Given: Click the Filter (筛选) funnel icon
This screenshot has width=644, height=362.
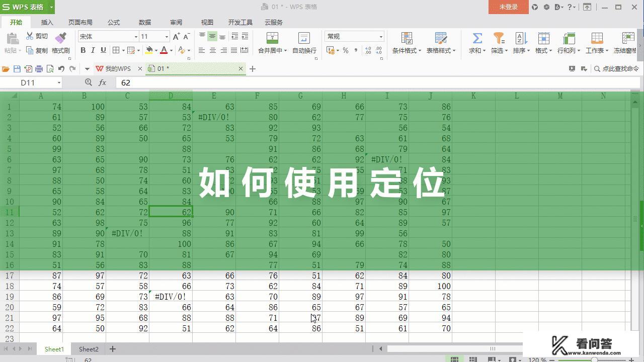Looking at the screenshot, I should [x=499, y=38].
